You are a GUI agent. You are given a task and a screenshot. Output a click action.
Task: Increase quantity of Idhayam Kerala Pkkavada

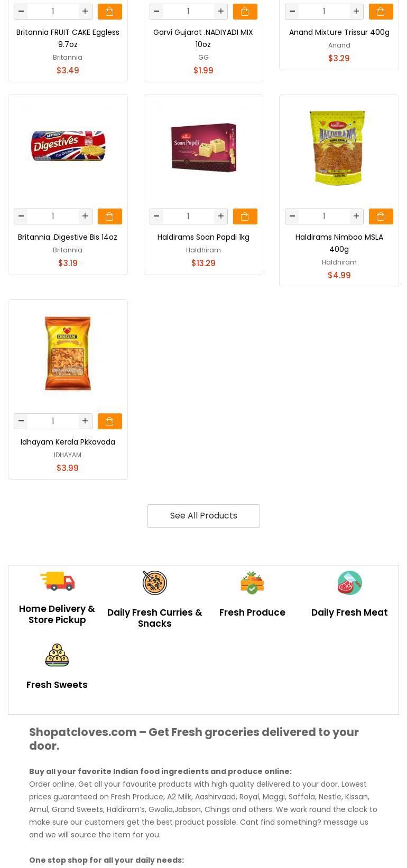pyautogui.click(x=85, y=421)
